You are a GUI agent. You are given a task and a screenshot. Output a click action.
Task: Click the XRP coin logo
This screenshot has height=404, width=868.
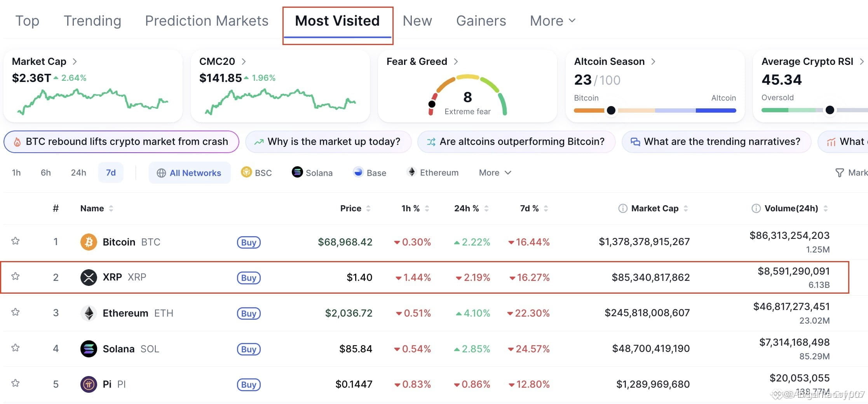tap(89, 277)
